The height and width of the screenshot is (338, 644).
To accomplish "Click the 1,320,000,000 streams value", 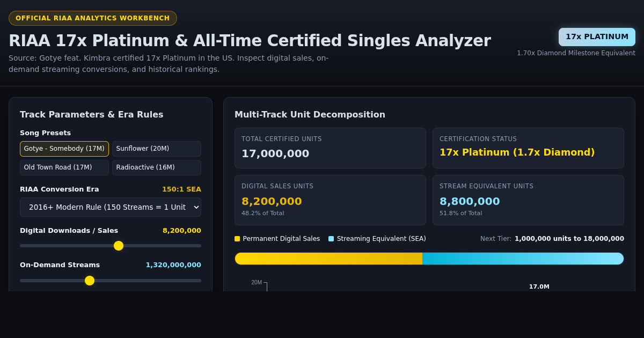I will pos(173,265).
